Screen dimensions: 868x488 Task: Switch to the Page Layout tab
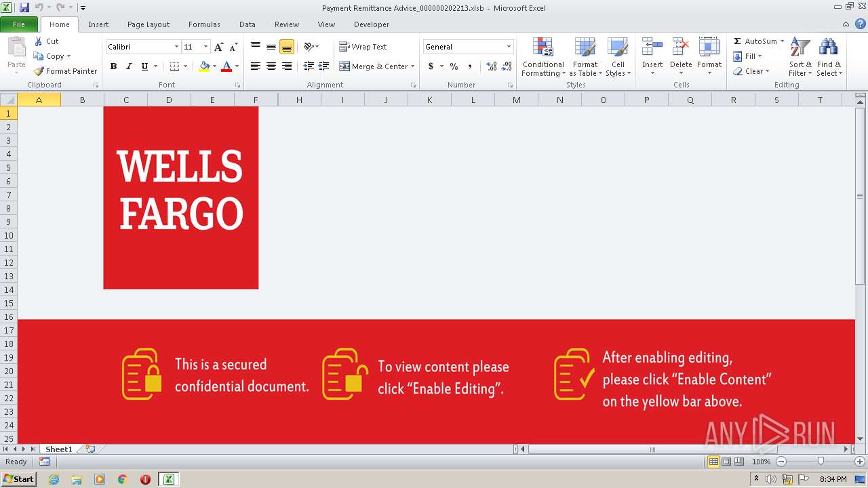click(x=149, y=24)
